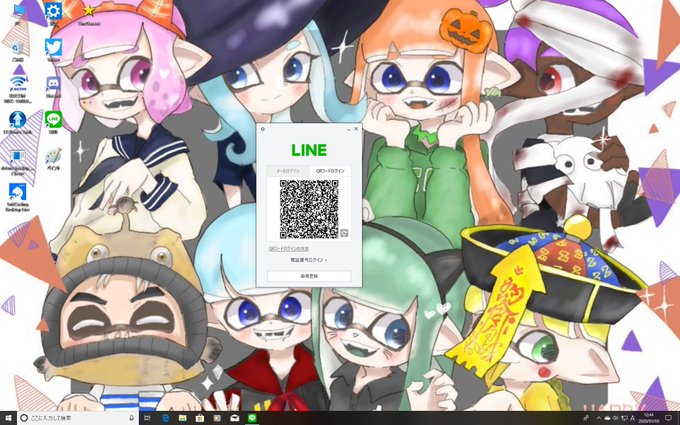The image size is (680, 425).
Task: Open the Paint desktop shortcut
Action: (53, 159)
